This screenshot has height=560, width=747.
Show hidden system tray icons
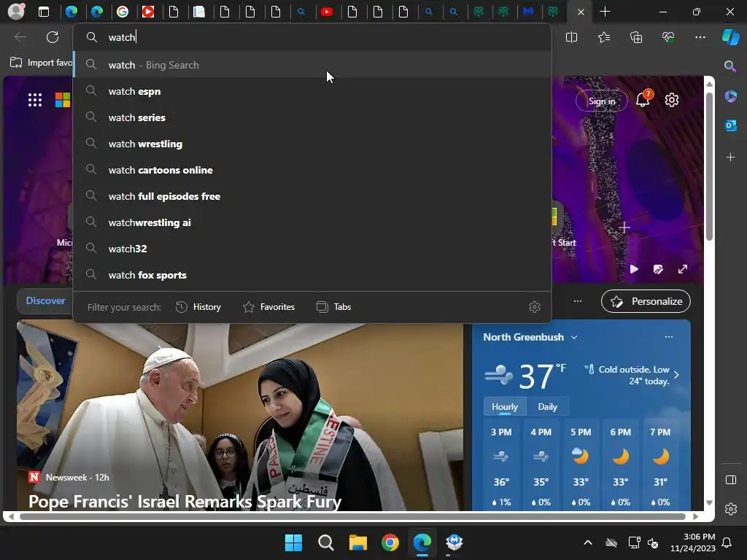tap(588, 542)
